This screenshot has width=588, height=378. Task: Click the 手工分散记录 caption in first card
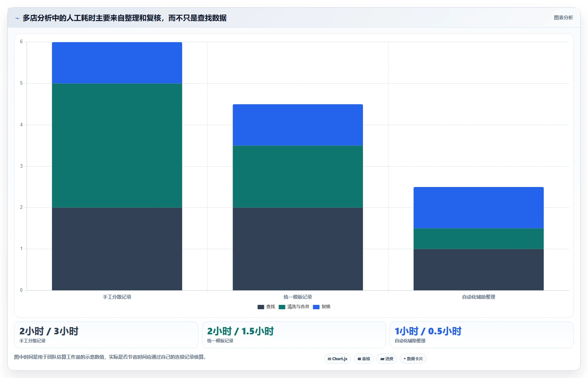click(x=32, y=341)
